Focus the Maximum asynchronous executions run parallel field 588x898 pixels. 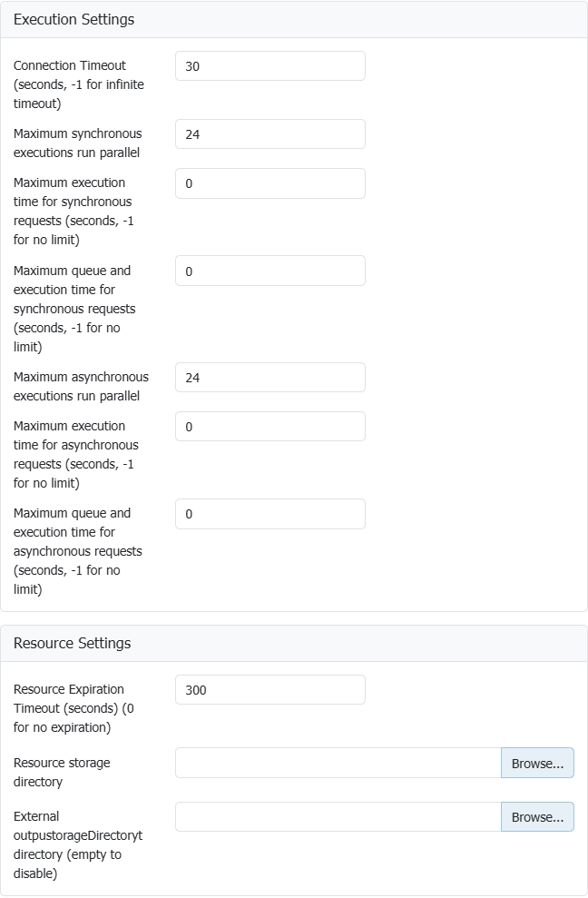tap(269, 378)
